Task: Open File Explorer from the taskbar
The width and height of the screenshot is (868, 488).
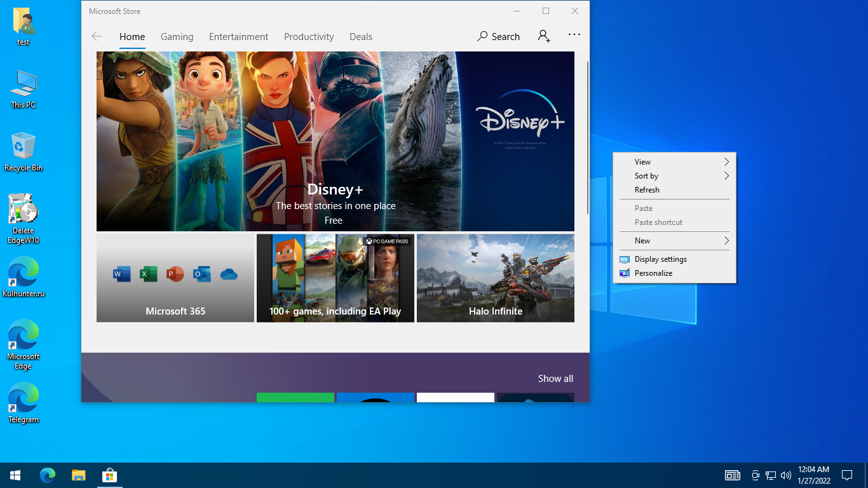Action: 78,475
